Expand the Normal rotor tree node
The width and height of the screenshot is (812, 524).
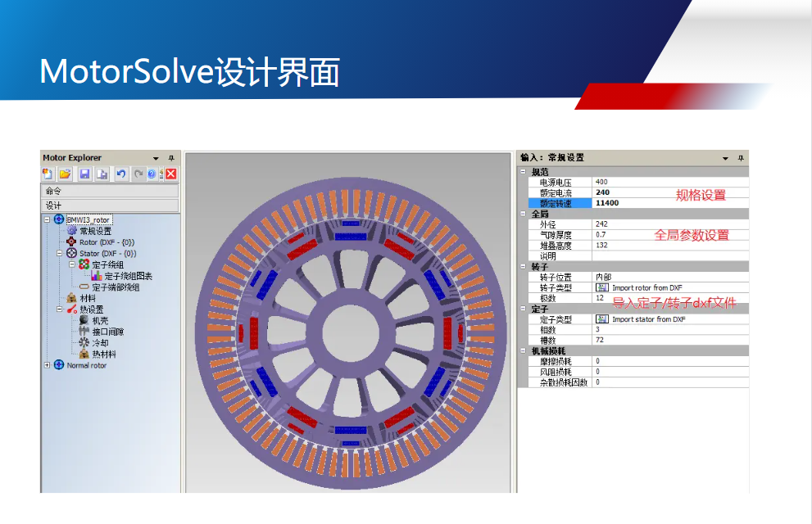point(48,365)
